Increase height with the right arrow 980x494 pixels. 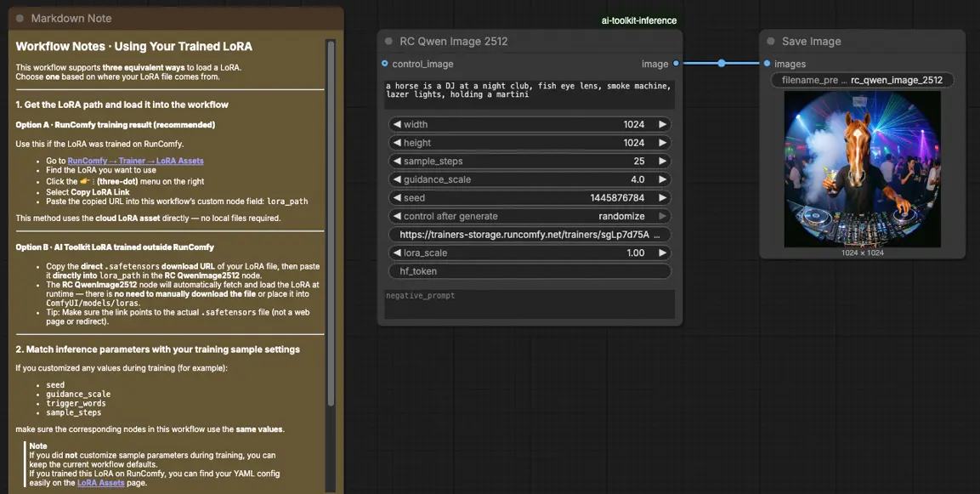click(662, 143)
